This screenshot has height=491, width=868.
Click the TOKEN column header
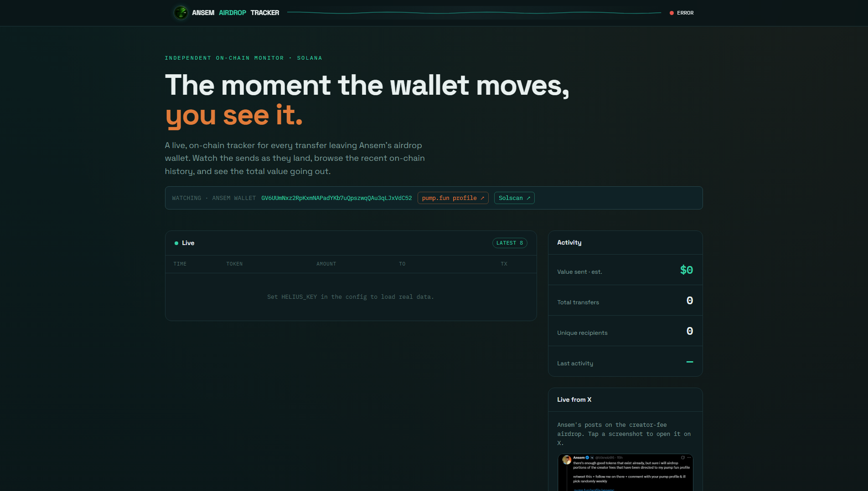234,264
